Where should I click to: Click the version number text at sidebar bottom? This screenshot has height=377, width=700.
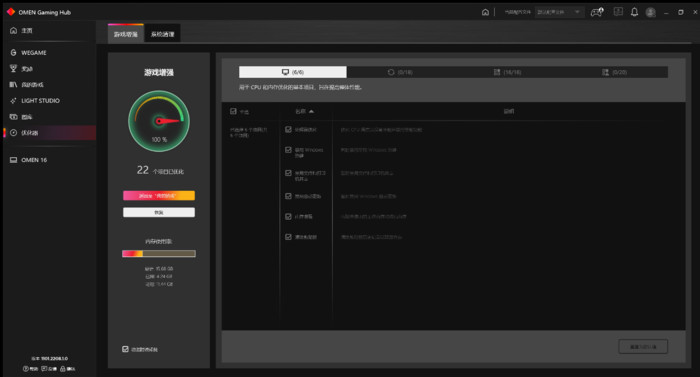50,358
